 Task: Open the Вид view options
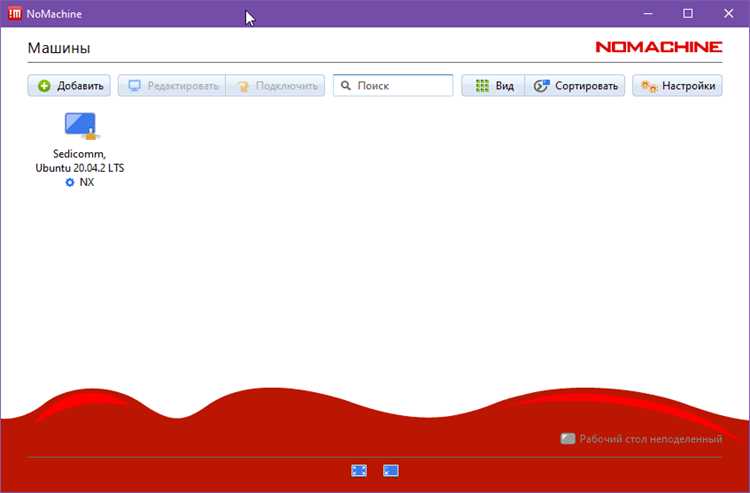point(493,86)
